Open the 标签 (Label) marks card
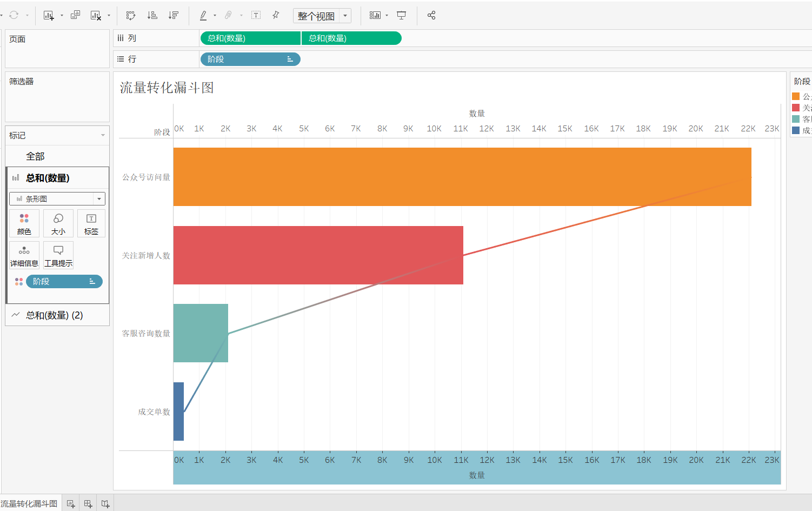Viewport: 812px width, 511px height. click(x=91, y=224)
